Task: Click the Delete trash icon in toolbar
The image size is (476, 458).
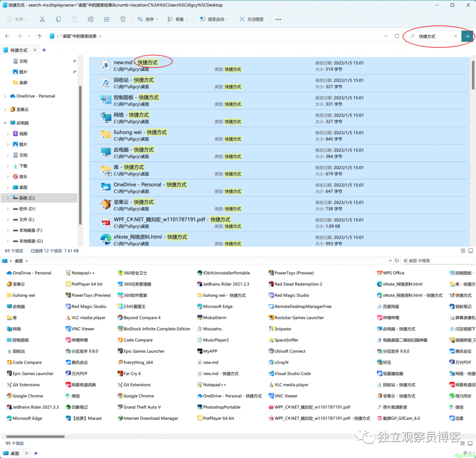Action: (x=123, y=19)
